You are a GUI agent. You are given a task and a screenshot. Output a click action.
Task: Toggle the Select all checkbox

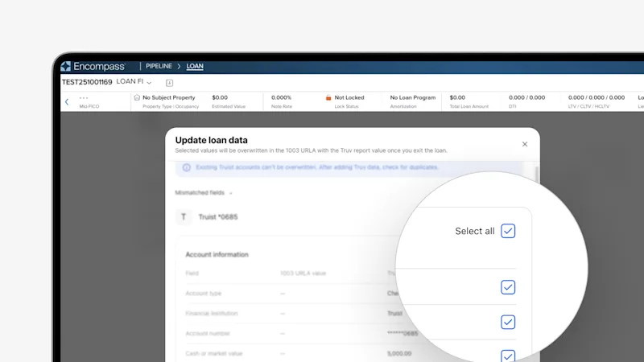click(x=508, y=231)
